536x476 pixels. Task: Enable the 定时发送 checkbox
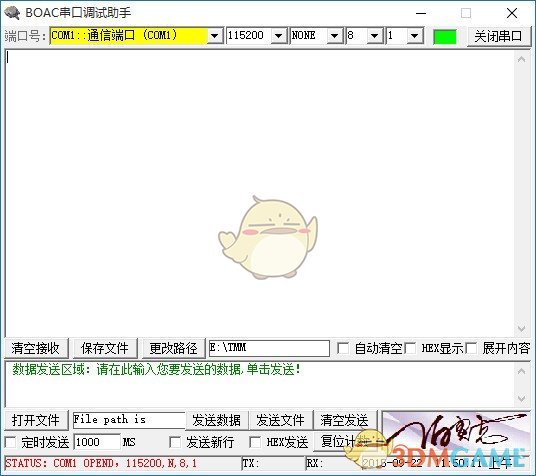point(11,442)
